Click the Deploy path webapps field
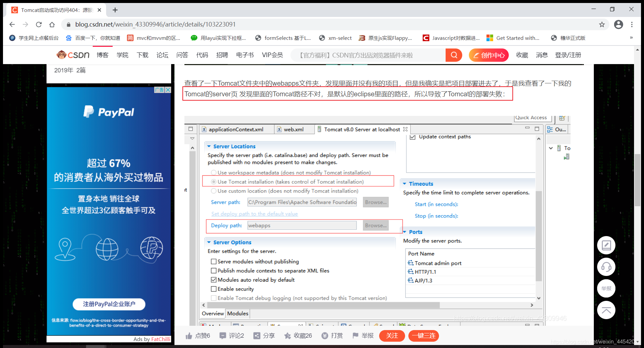Screen dimensions: 644x348 click(302, 225)
